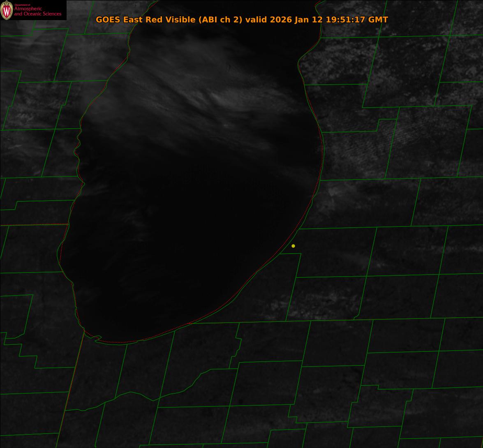Click the small 'Department of' text
483x448 pixels.
[x=19, y=5]
